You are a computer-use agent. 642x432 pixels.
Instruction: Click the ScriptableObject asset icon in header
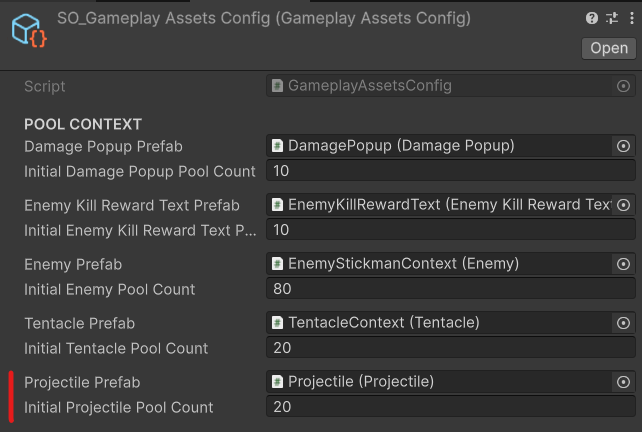coord(27,30)
